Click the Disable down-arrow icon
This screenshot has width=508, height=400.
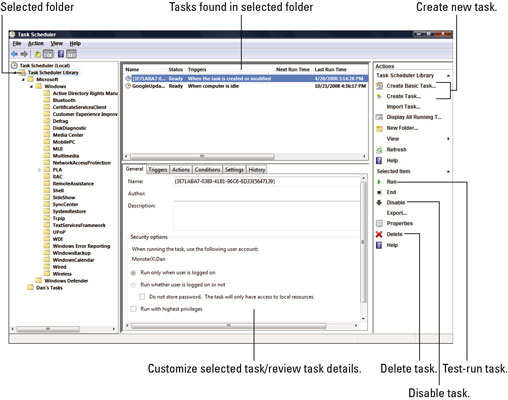click(x=379, y=202)
